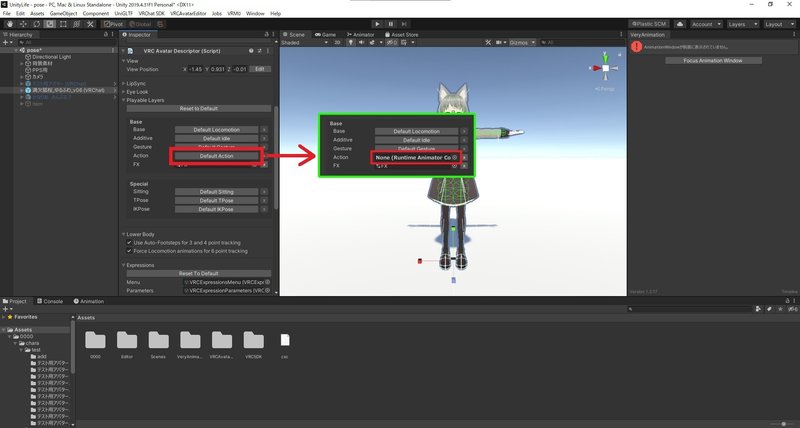The height and width of the screenshot is (428, 800).
Task: Click the Default Locomotion button
Action: click(216, 130)
